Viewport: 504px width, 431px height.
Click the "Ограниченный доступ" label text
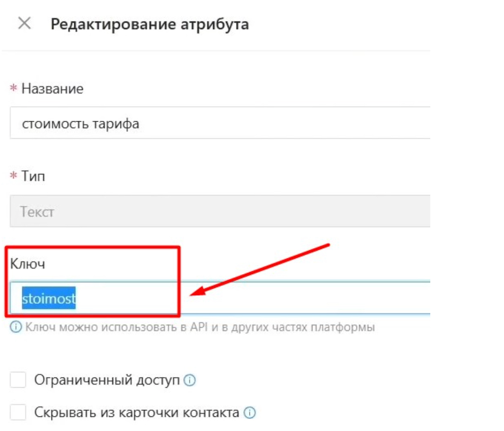[x=107, y=380]
